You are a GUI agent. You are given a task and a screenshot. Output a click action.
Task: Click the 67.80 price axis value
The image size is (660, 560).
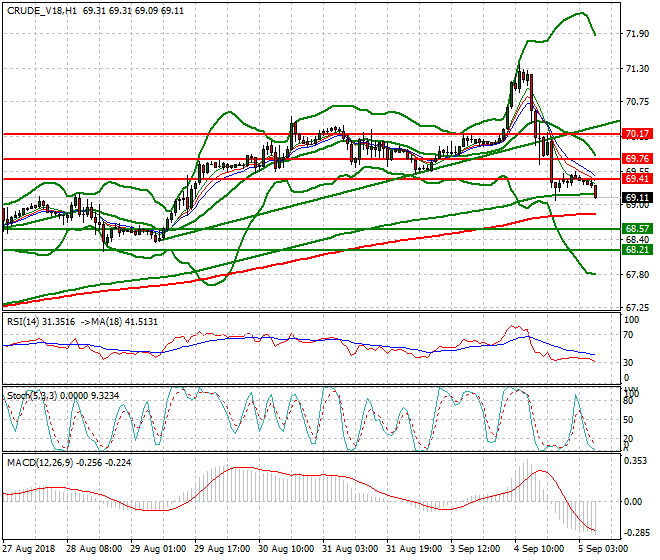[637, 275]
